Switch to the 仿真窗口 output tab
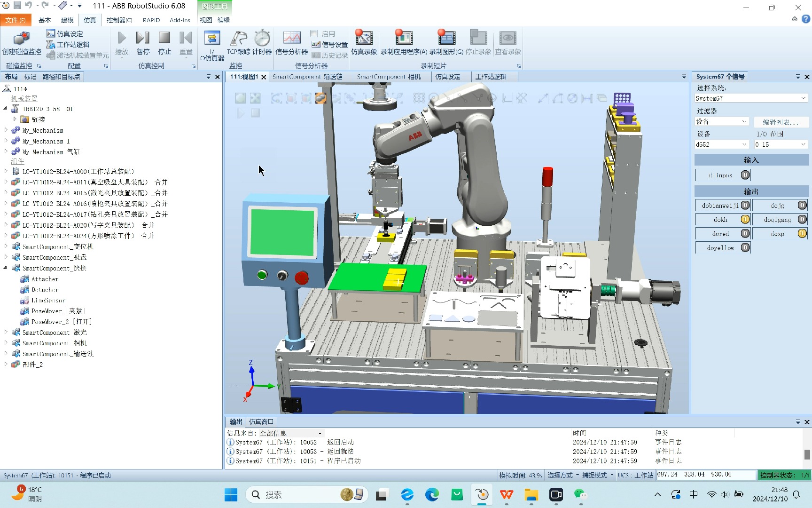The height and width of the screenshot is (508, 812). (261, 422)
